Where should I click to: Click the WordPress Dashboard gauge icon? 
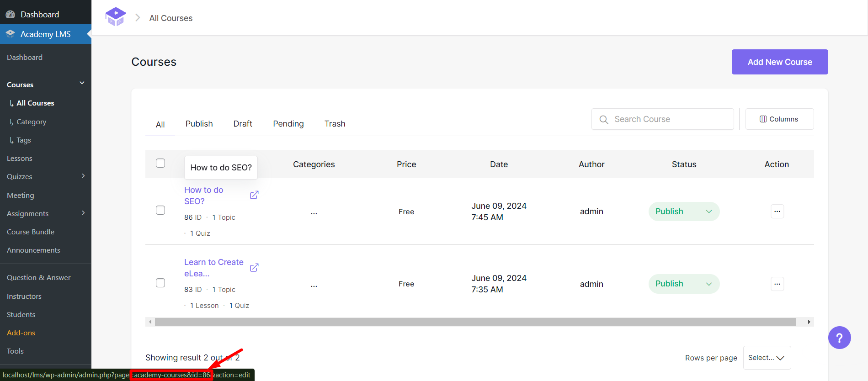tap(10, 14)
